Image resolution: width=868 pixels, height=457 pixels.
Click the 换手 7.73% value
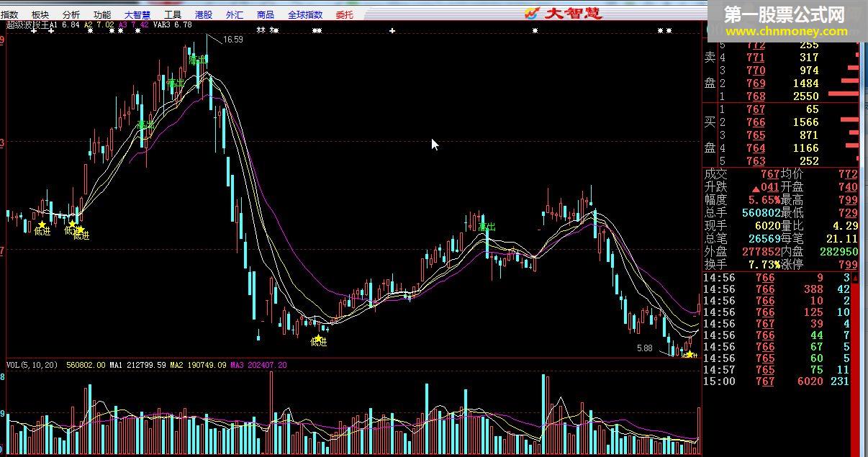(764, 265)
